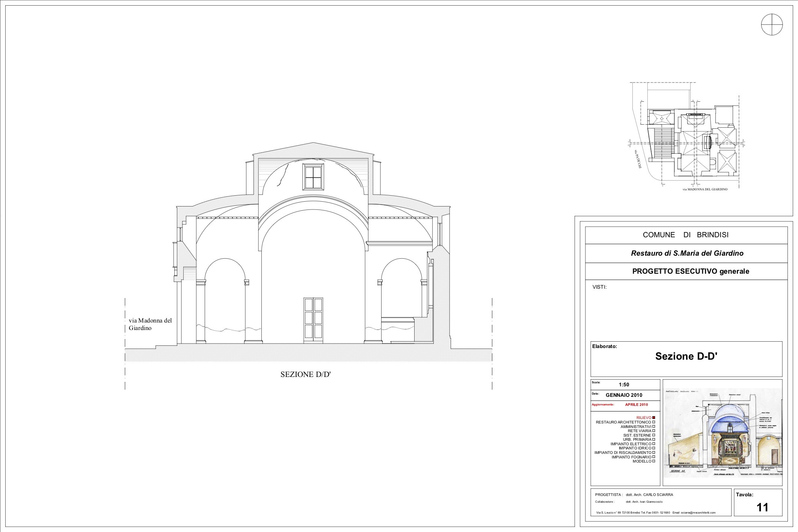Check the IMPIANTO FOGNARIO box
This screenshot has width=798, height=532.
tap(654, 457)
